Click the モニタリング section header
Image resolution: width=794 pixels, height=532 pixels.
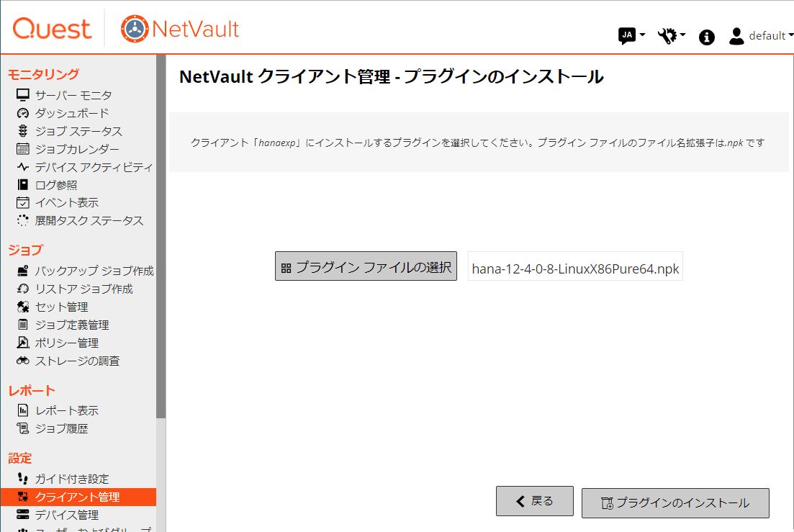click(x=43, y=74)
